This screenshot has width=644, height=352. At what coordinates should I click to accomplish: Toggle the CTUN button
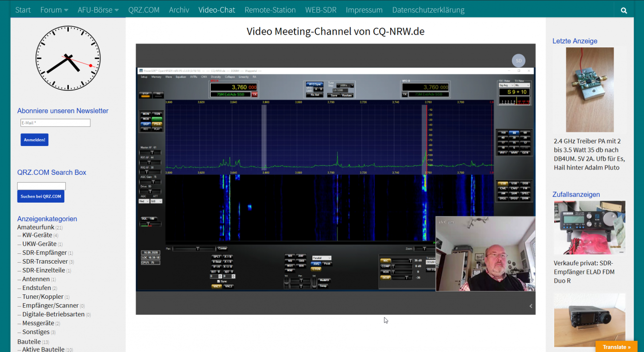click(316, 269)
